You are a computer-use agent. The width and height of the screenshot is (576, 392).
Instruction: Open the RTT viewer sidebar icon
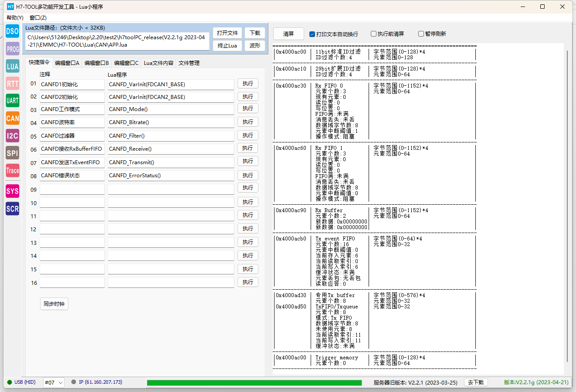point(12,84)
